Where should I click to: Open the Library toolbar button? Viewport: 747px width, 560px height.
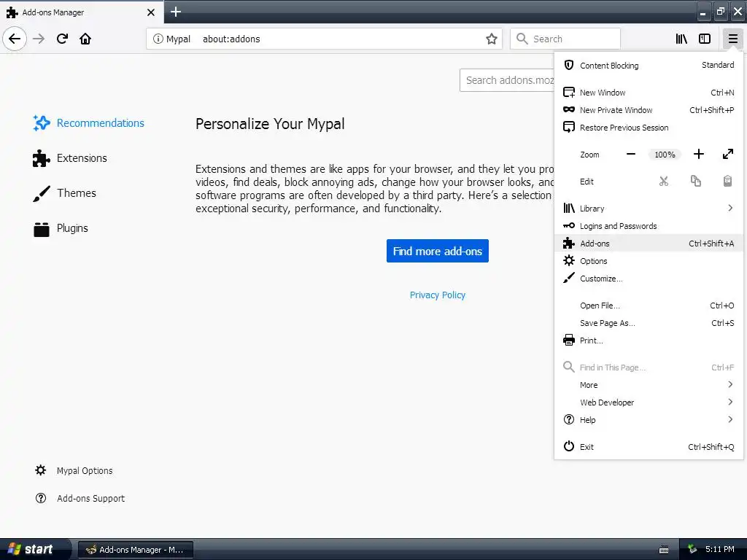[681, 39]
